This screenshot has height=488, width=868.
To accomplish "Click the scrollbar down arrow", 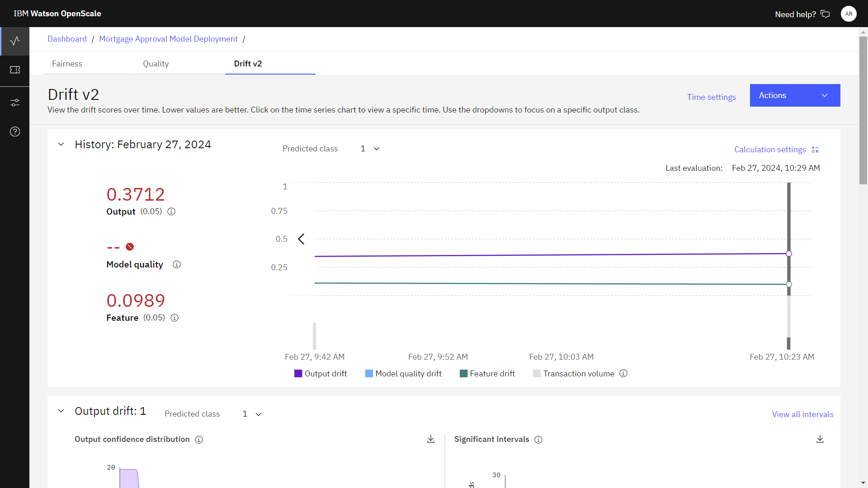I will pyautogui.click(x=863, y=483).
